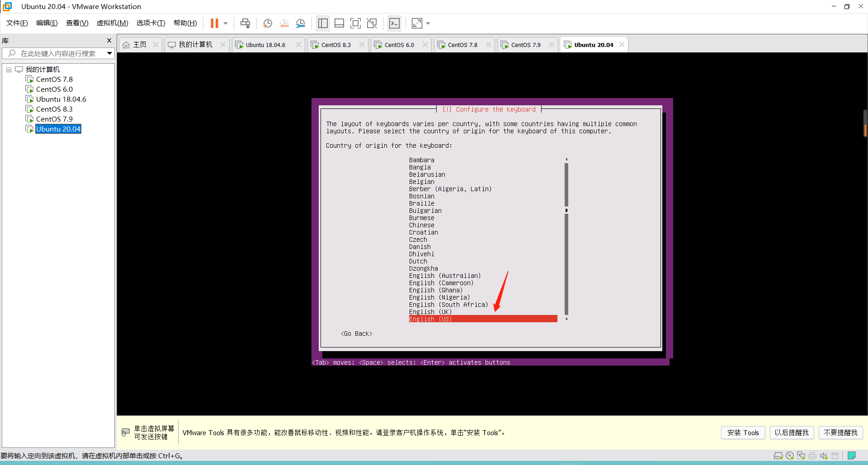Select Ubuntu 18.04.6 in the library tree
This screenshot has height=465, width=868.
[61, 99]
